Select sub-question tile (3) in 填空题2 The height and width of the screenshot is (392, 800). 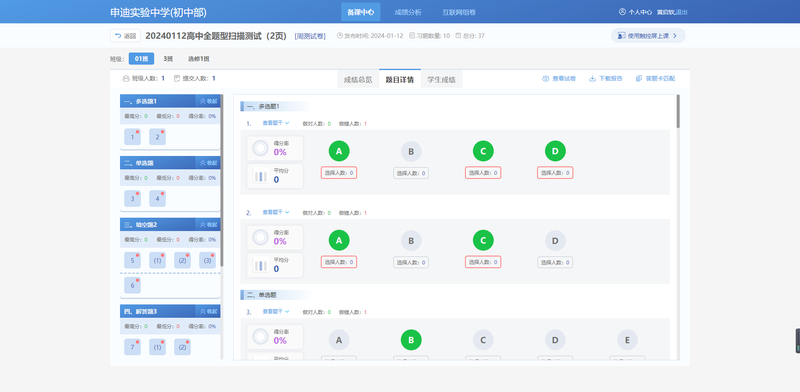[x=207, y=260]
